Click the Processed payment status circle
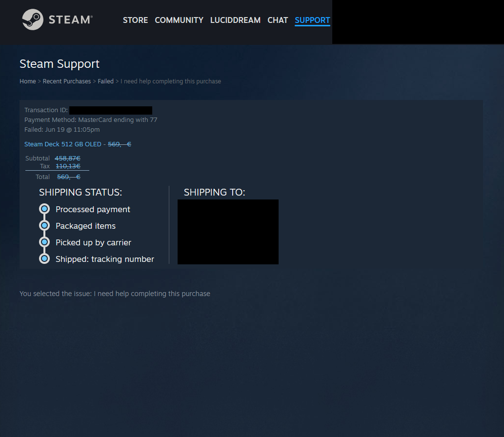Viewport: 504px width, 437px height. tap(44, 209)
